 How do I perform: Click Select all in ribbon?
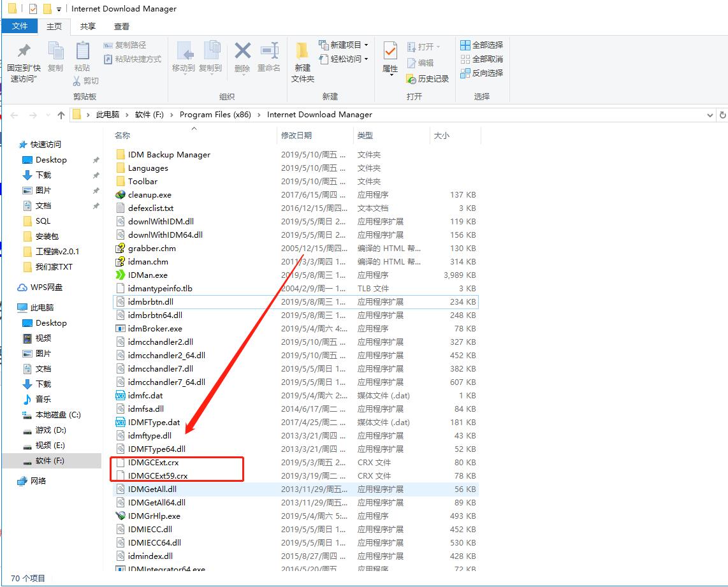coord(481,45)
